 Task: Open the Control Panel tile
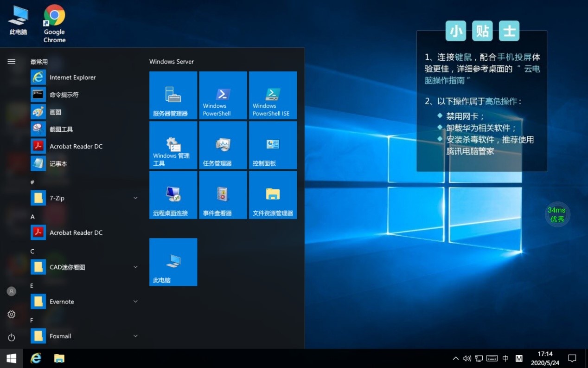point(273,145)
